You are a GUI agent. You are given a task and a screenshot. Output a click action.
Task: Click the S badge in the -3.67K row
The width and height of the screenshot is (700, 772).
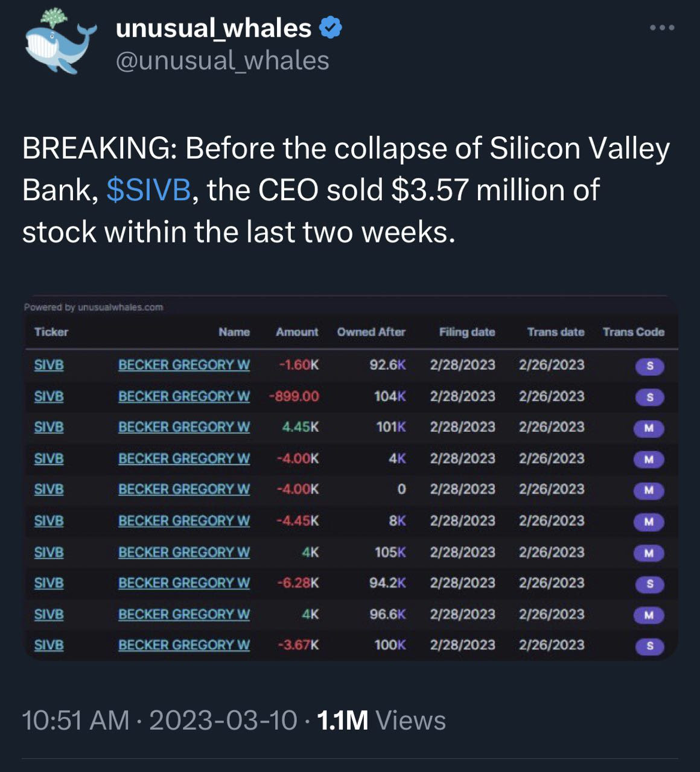coord(649,646)
